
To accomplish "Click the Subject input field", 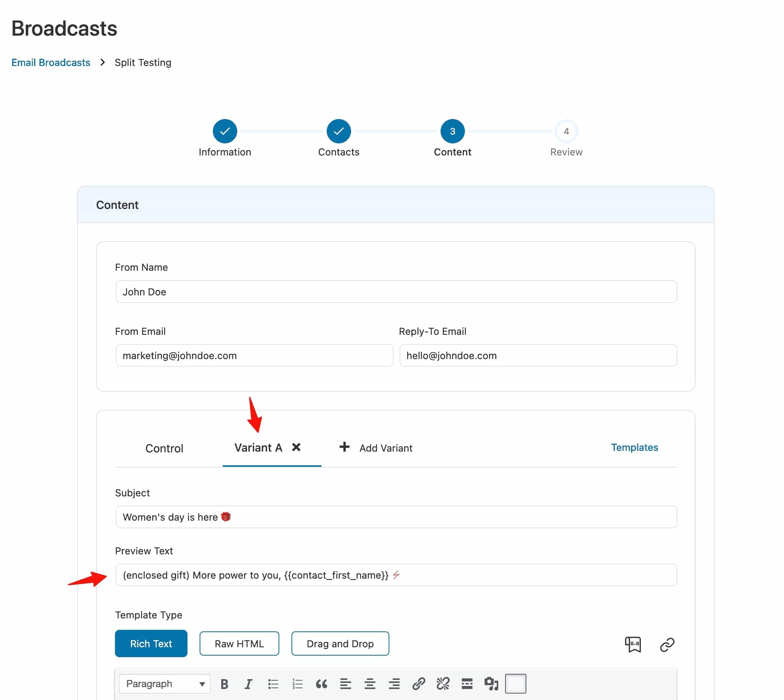I will pos(395,517).
